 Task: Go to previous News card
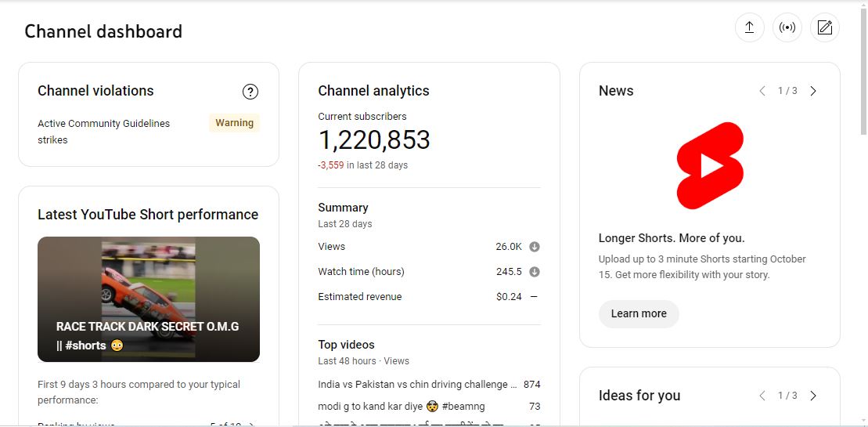coord(762,91)
